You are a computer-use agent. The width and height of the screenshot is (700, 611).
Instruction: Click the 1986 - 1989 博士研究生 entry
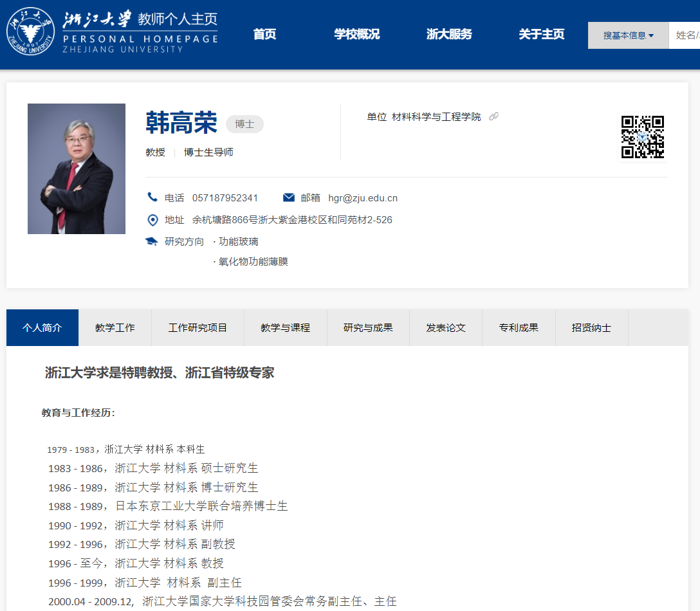[x=153, y=488]
